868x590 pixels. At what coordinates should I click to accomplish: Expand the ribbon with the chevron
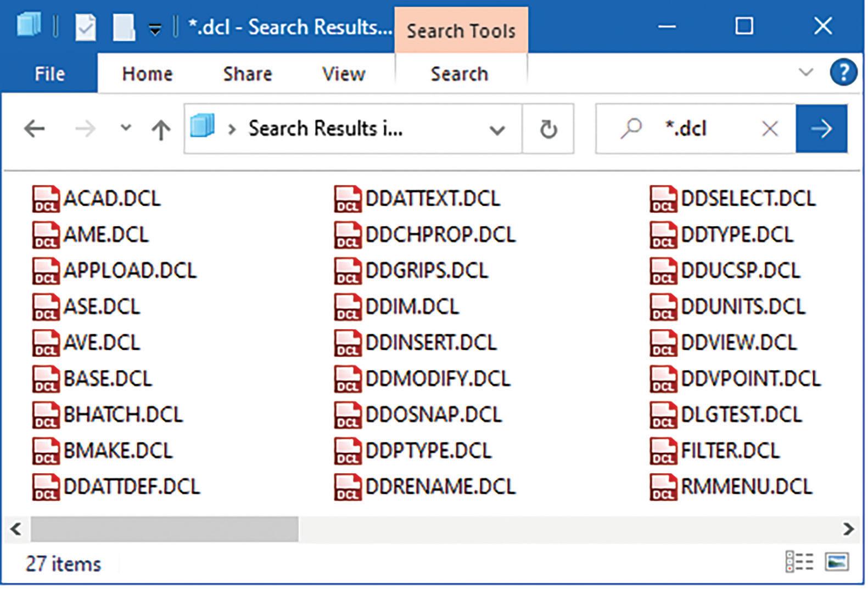coord(805,72)
